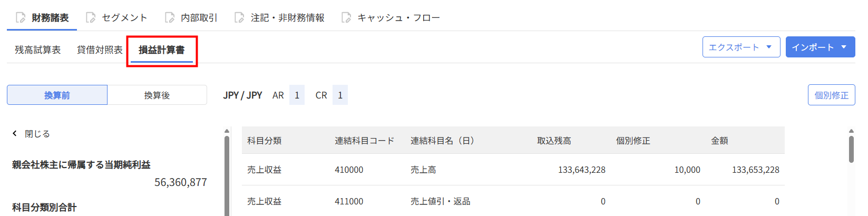The height and width of the screenshot is (216, 868).
Task: Open the インポート dropdown
Action: coord(820,47)
